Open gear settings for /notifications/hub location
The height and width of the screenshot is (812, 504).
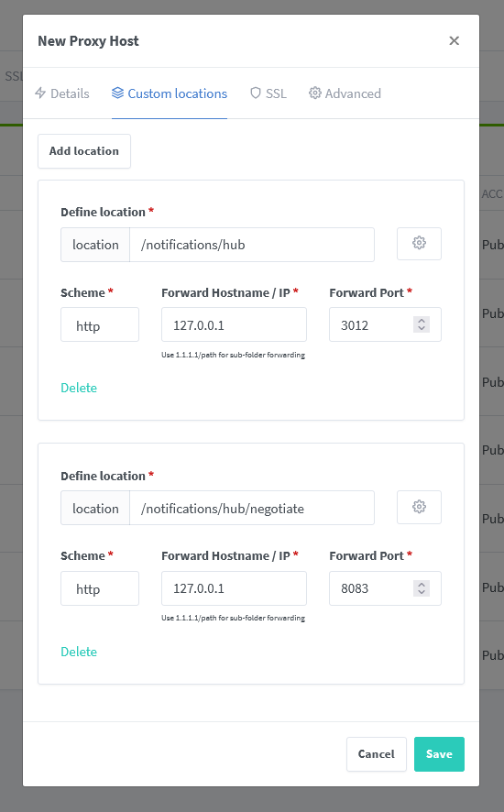coord(419,243)
